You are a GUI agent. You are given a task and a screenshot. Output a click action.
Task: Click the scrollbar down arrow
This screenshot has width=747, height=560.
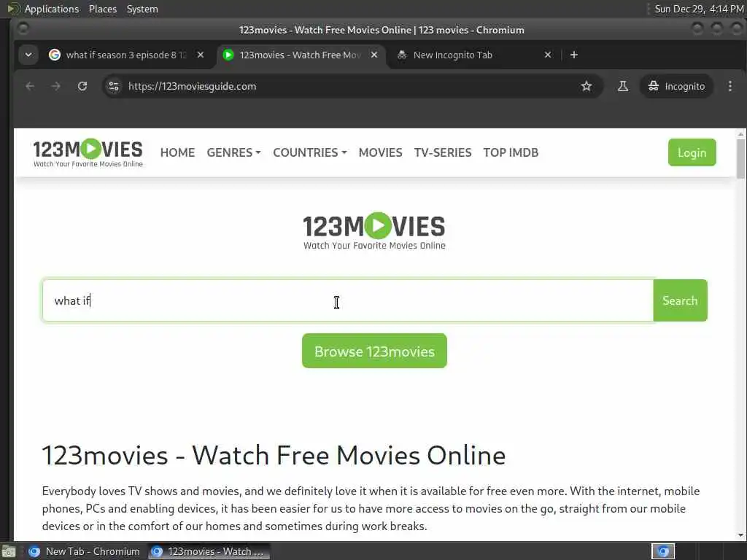click(740, 535)
